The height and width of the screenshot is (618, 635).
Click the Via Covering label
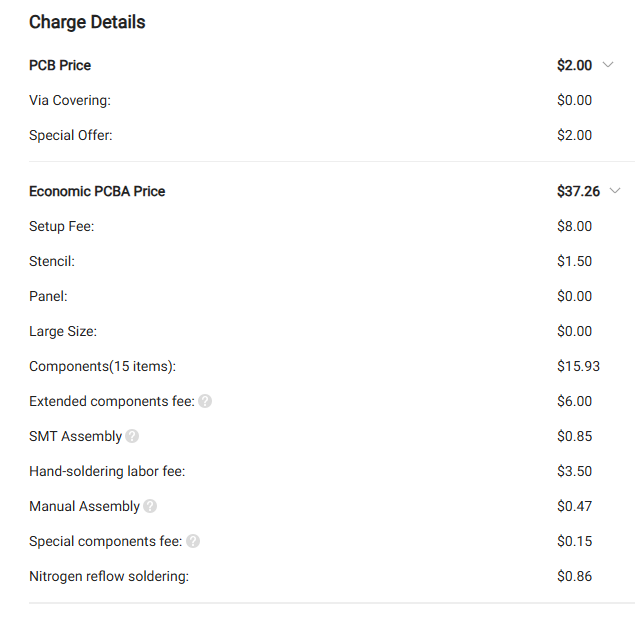[70, 100]
